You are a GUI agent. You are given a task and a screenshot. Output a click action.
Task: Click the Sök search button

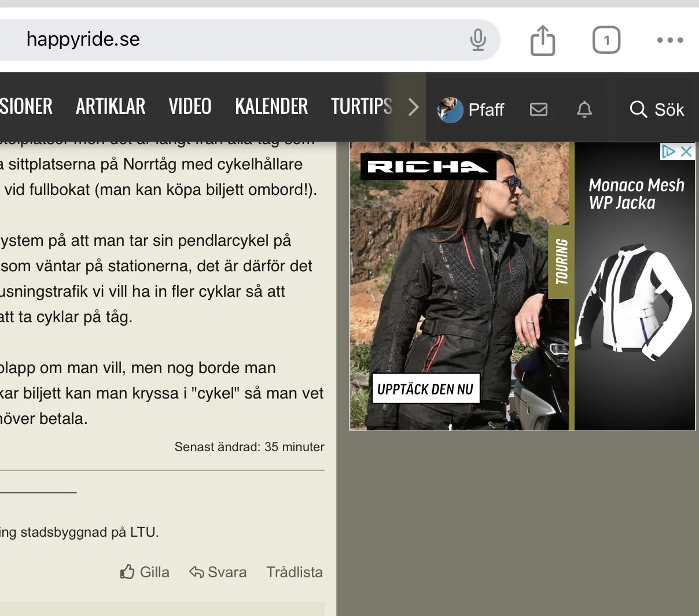point(657,109)
